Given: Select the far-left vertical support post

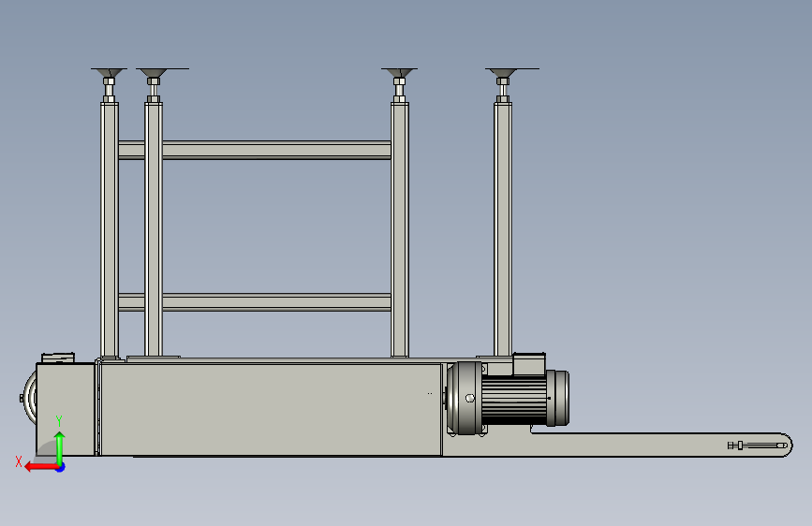Looking at the screenshot, I should click(x=110, y=229).
